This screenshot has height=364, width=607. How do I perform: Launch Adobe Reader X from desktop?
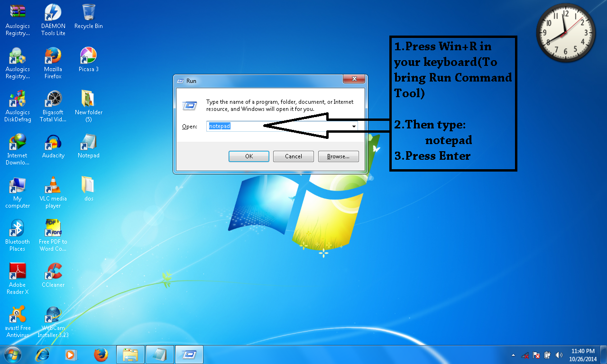coord(18,279)
